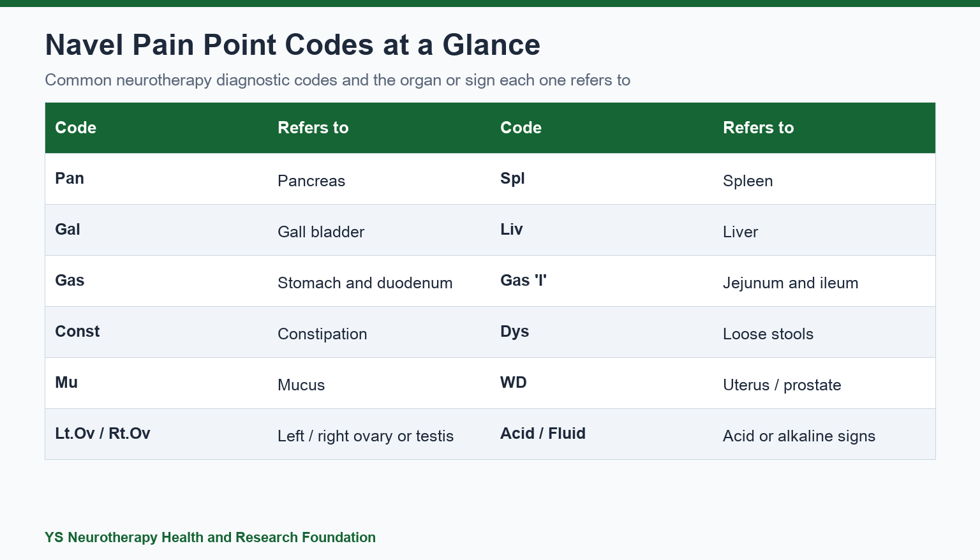Select the 'Gall bladder' cell
The image size is (980, 560).
(x=379, y=230)
